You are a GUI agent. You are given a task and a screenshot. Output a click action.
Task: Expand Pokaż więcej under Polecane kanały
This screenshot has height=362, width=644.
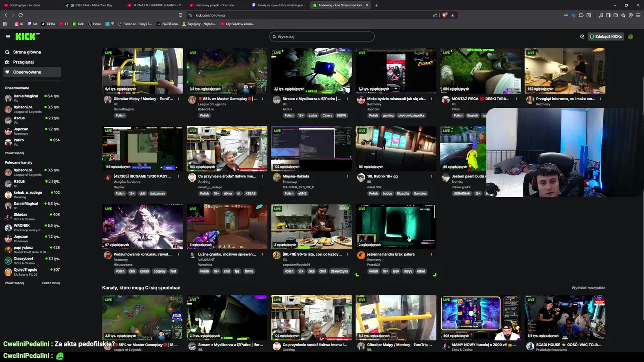14,283
